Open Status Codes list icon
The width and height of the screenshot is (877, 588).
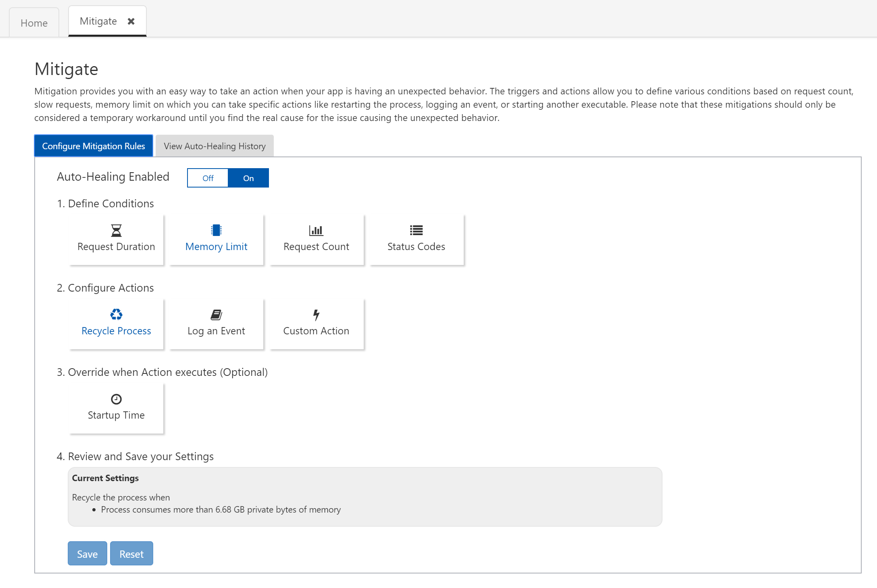(x=416, y=230)
